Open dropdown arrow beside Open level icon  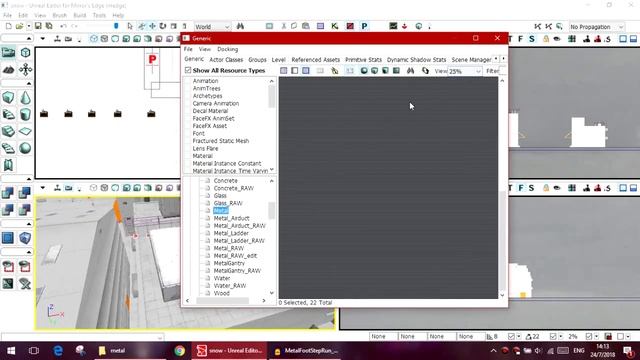pos(29,26)
